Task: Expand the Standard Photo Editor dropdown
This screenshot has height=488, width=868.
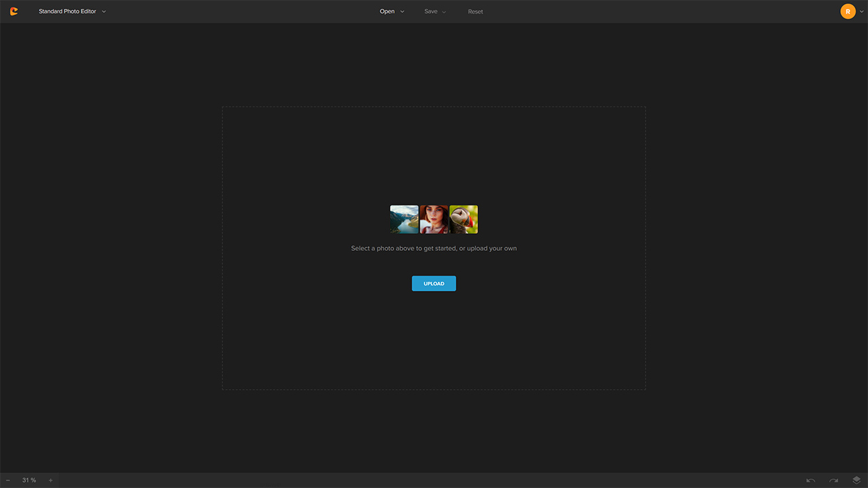Action: click(x=104, y=12)
